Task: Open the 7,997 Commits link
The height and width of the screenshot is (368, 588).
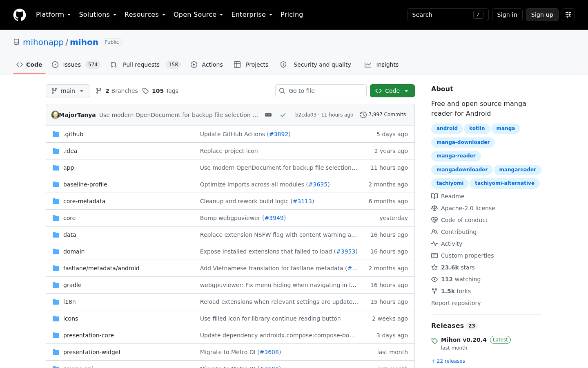Action: 383,115
